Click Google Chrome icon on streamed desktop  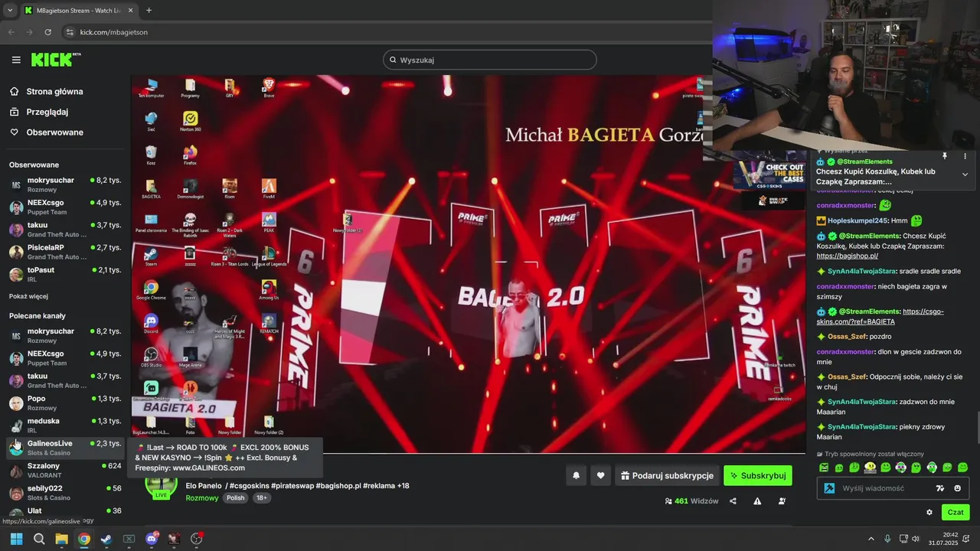[x=151, y=289]
